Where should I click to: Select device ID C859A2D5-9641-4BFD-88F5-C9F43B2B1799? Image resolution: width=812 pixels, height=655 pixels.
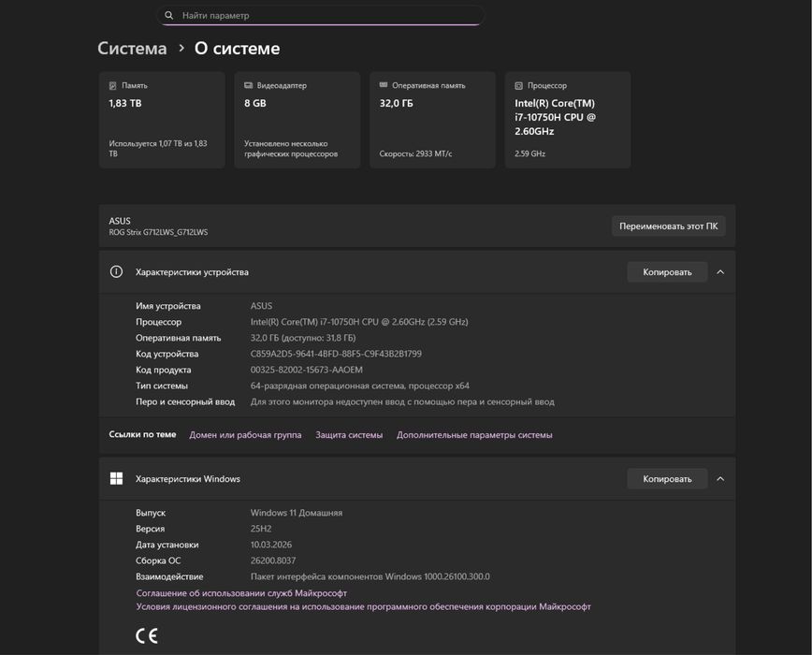click(336, 354)
